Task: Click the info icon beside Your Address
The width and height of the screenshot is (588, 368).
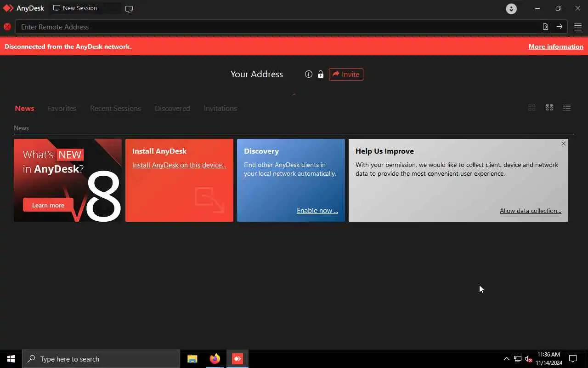Action: click(x=309, y=74)
